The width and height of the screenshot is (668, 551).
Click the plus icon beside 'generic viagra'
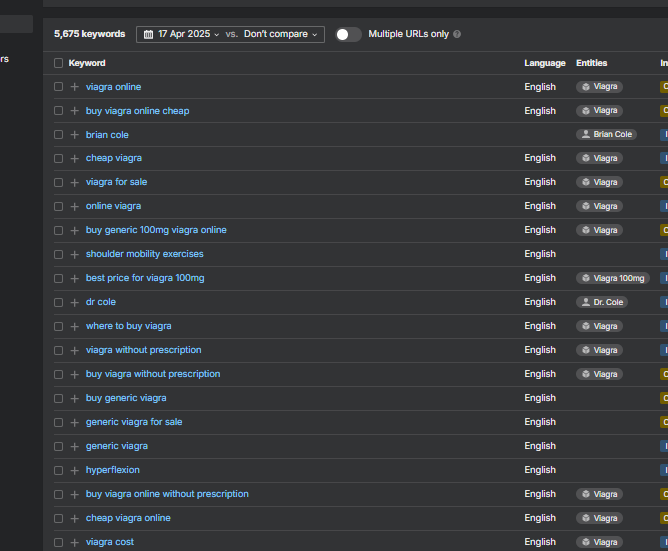[x=74, y=447]
